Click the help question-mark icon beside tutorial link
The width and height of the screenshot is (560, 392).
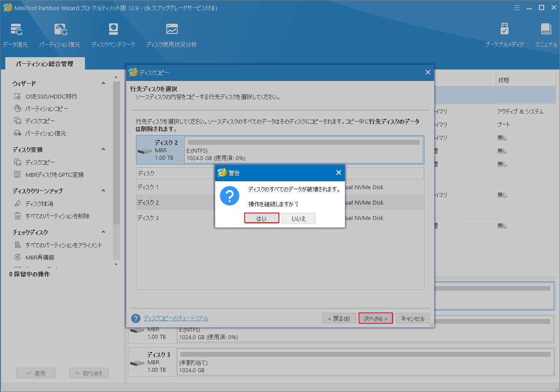(136, 318)
